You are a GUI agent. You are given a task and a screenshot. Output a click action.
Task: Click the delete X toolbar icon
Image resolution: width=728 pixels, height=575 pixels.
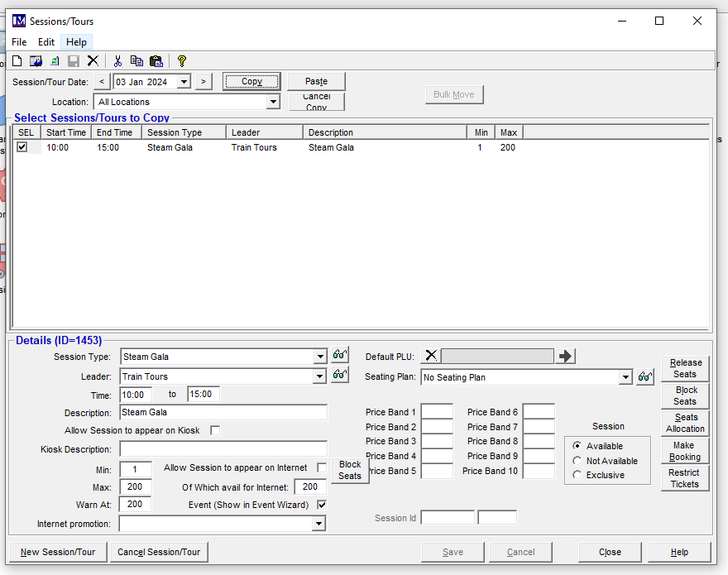(93, 61)
